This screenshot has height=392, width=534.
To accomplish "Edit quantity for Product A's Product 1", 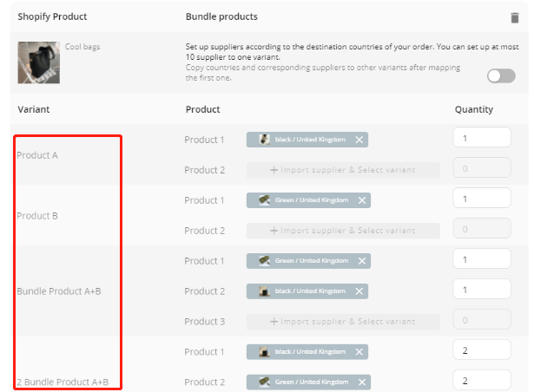I will coord(482,138).
